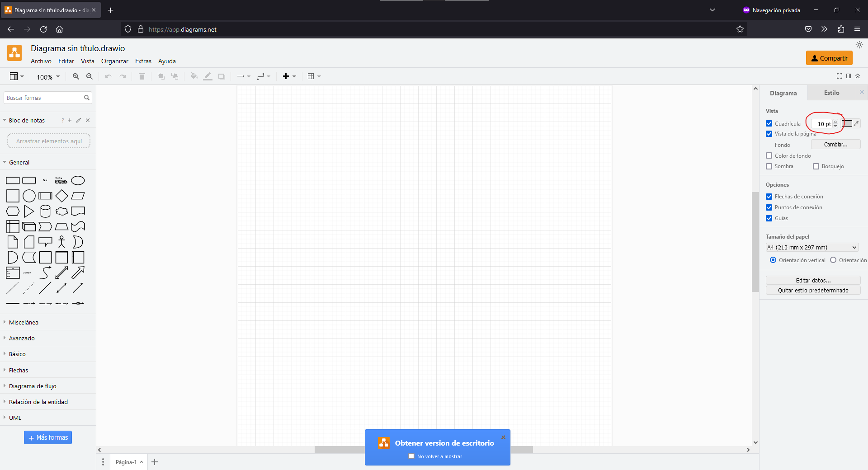Click the zoom in magnifier icon
Viewport: 868px width, 470px height.
tap(76, 76)
